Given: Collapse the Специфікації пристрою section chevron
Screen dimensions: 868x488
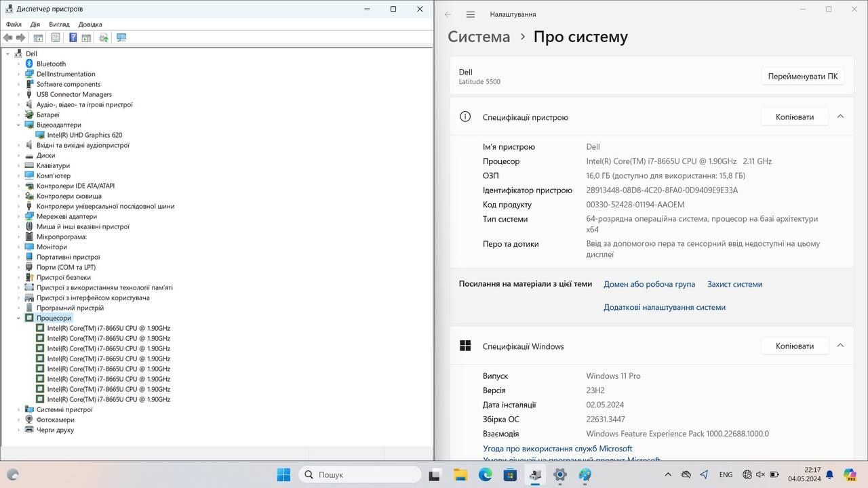Looking at the screenshot, I should point(840,117).
